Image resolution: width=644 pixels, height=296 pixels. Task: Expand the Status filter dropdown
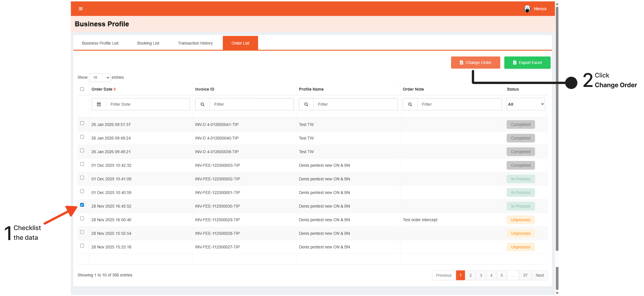coord(526,104)
